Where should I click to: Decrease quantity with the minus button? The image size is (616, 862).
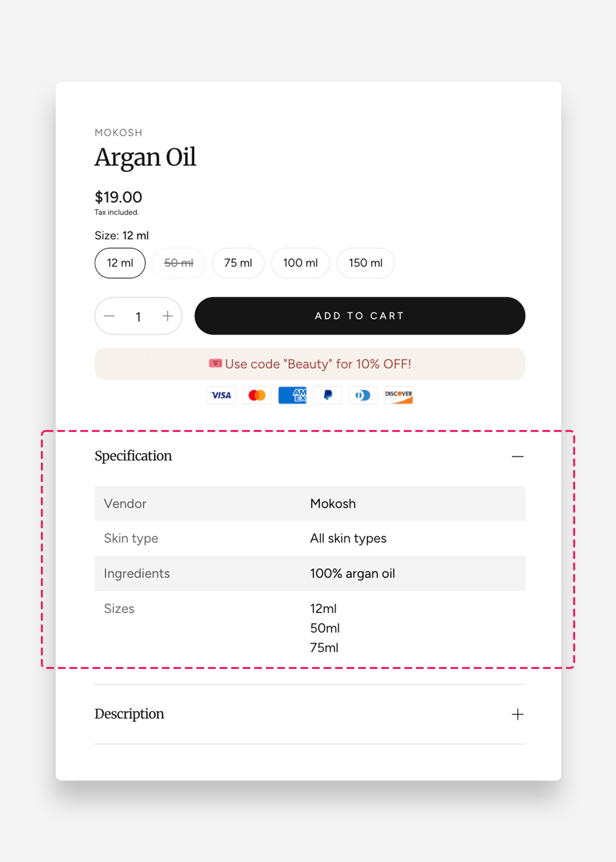(109, 316)
